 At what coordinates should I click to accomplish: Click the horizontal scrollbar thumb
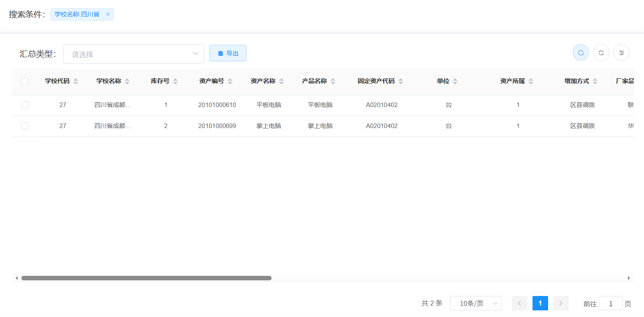146,278
